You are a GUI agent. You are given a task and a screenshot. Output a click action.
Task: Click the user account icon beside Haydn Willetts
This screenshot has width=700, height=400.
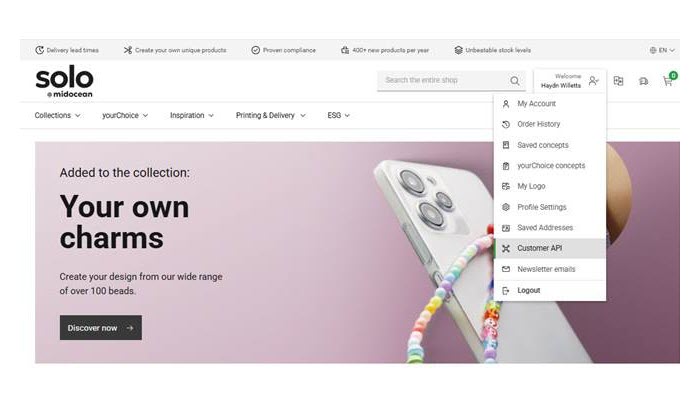point(593,81)
